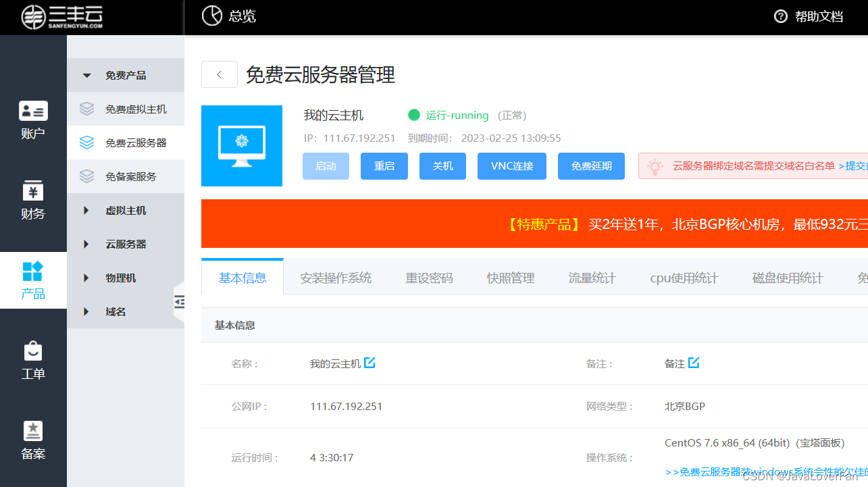The width and height of the screenshot is (868, 487).
Task: Click the expiry time 2023-02-25 13:09:55
Action: click(x=511, y=138)
